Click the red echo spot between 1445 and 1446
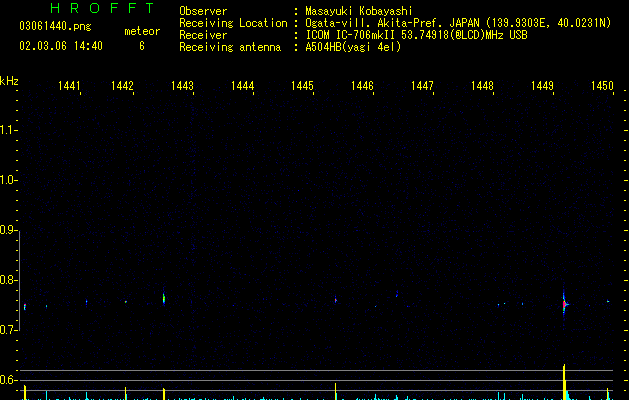 (336, 300)
